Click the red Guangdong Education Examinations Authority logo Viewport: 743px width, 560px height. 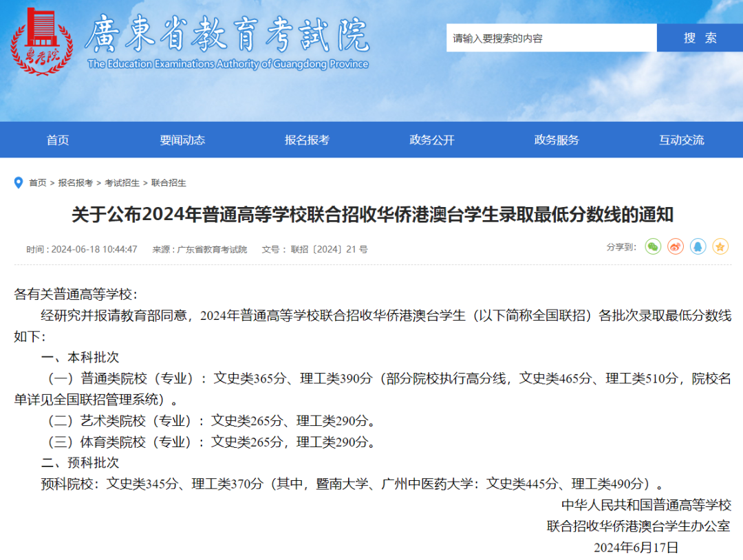coord(42,42)
